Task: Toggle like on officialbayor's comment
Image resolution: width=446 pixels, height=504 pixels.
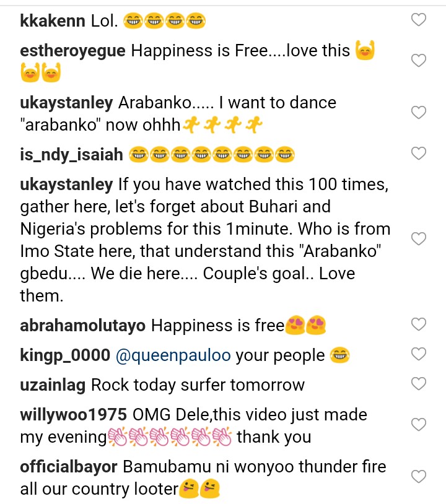Action: pos(419,477)
